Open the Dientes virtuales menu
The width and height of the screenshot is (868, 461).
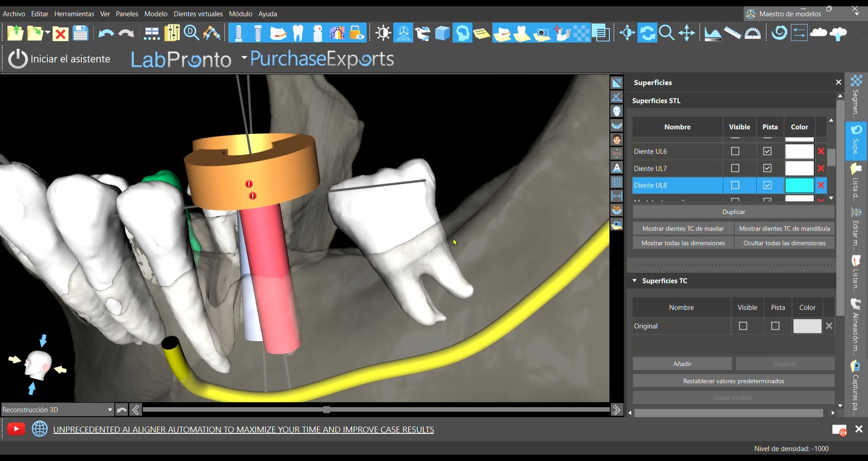pos(198,14)
